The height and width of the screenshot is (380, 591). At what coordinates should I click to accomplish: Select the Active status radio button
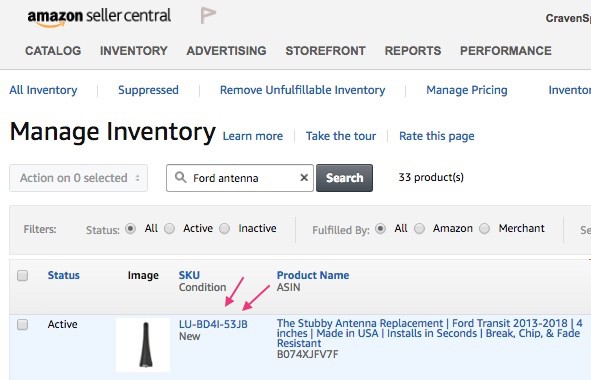tap(170, 228)
